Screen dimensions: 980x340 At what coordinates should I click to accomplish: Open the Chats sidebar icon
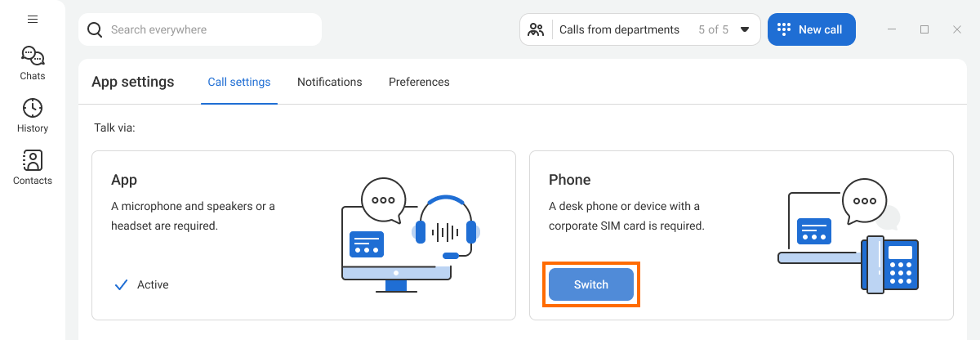pos(33,56)
